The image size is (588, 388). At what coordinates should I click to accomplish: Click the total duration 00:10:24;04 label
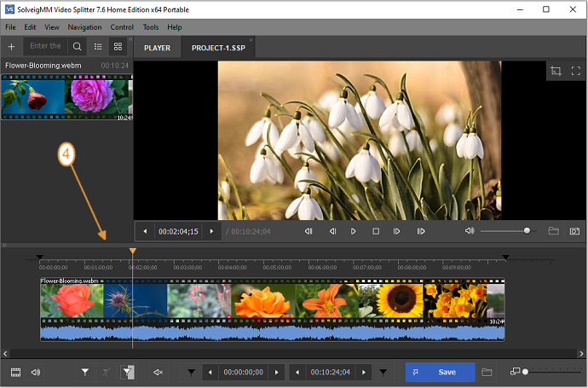point(251,232)
